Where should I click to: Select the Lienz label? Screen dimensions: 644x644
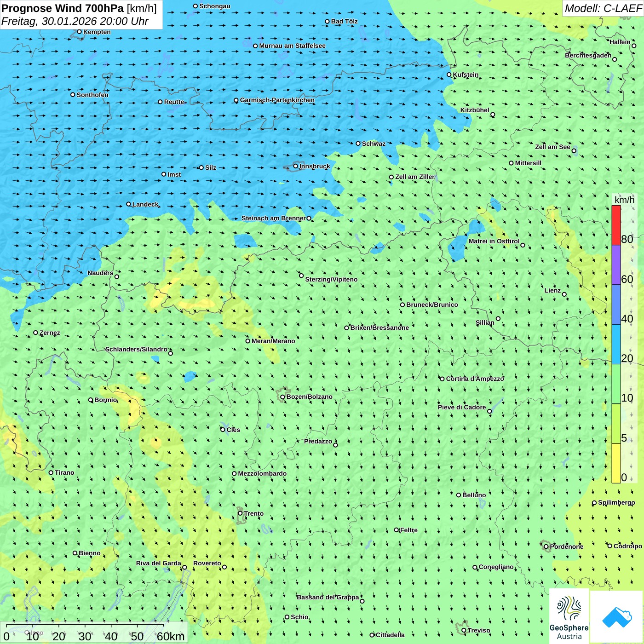(552, 290)
